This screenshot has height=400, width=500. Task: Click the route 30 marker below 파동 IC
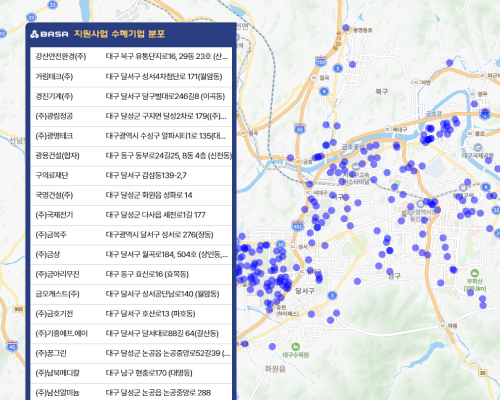tap(483, 373)
